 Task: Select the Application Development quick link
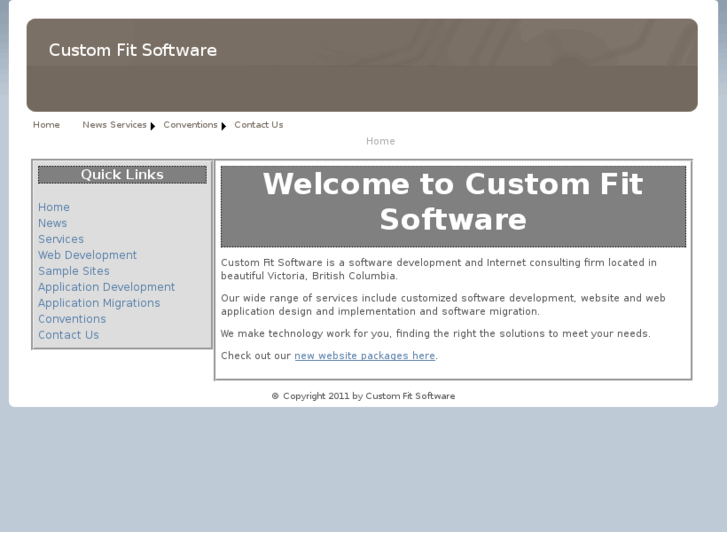click(x=106, y=287)
